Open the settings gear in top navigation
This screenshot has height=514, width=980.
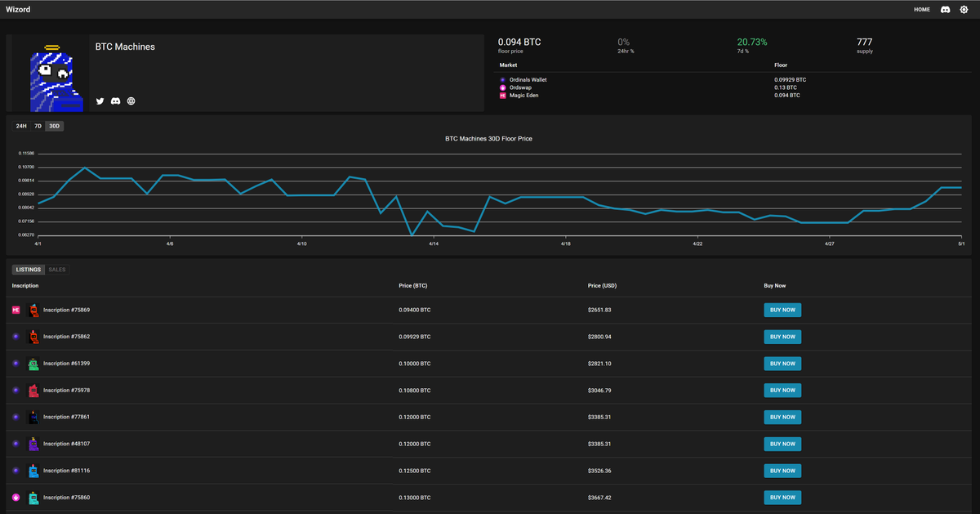[x=964, y=10]
